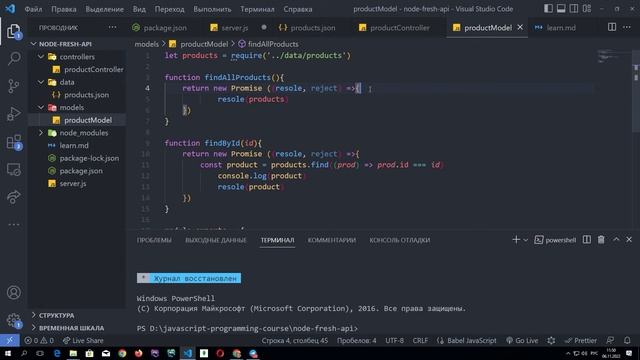
Task: Start Live Share from status bar
Action: click(x=83, y=340)
